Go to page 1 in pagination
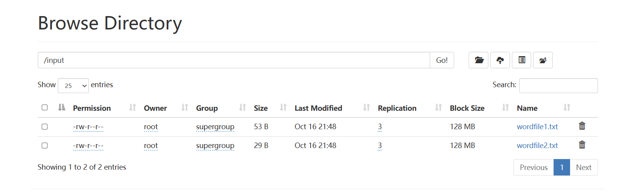644x194 pixels. pyautogui.click(x=562, y=167)
